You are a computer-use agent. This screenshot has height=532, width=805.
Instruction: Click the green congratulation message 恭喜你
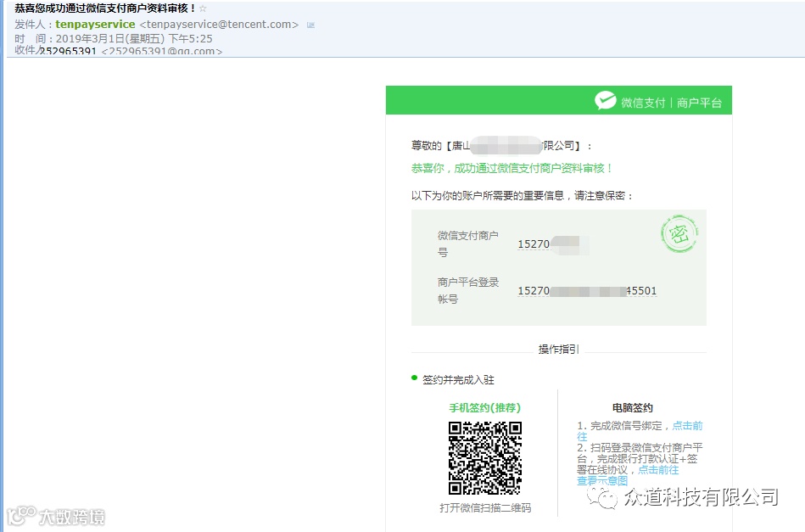click(512, 168)
